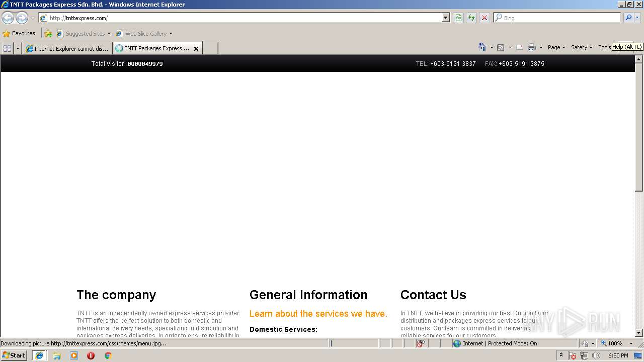Open Web Slice Gallery dropdown

pyautogui.click(x=144, y=34)
